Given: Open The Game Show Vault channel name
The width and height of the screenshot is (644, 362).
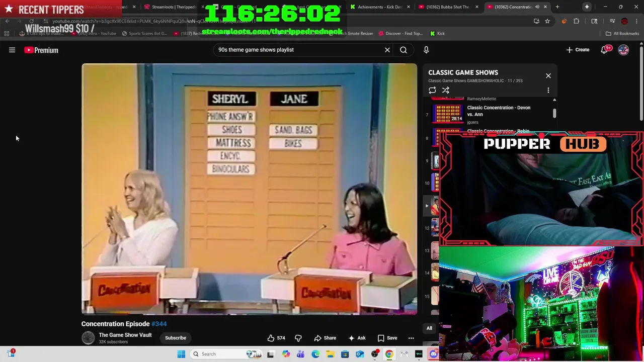Looking at the screenshot, I should (125, 335).
